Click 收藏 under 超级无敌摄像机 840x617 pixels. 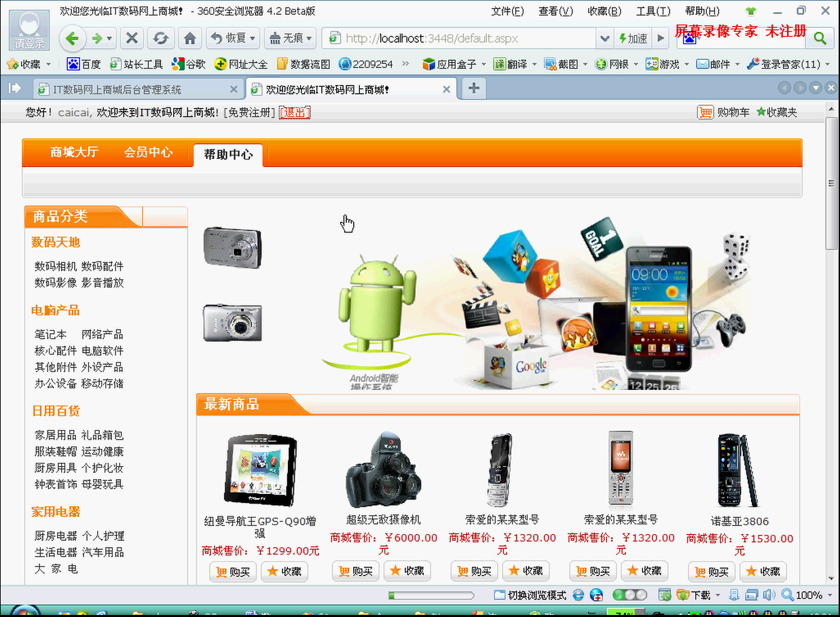point(407,571)
